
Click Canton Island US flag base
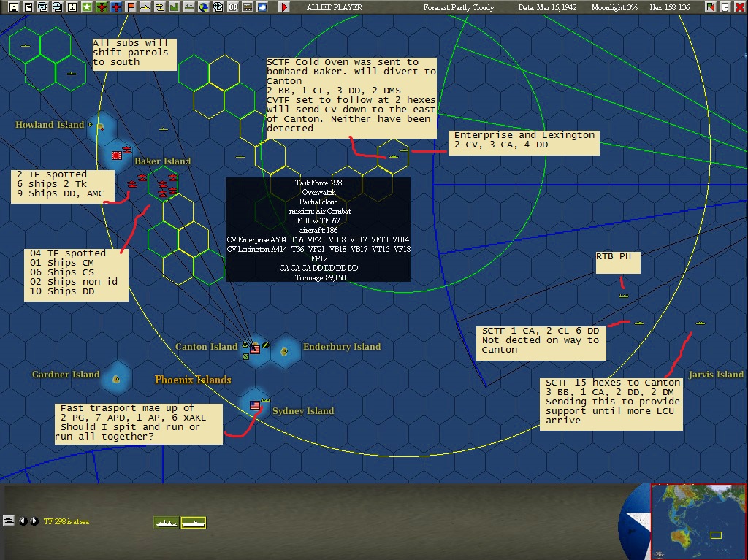255,349
